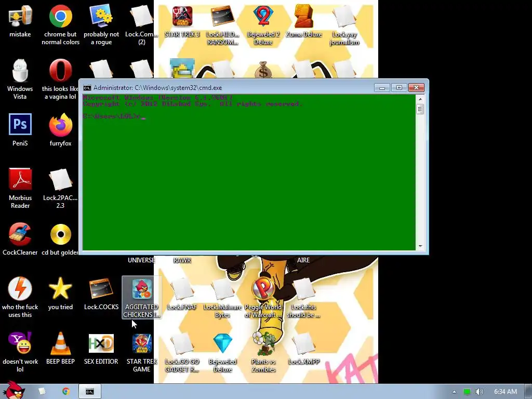Viewport: 532px width, 399px height.
Task: Select the 'Lock.Com... (2)' file icon
Action: tap(141, 16)
